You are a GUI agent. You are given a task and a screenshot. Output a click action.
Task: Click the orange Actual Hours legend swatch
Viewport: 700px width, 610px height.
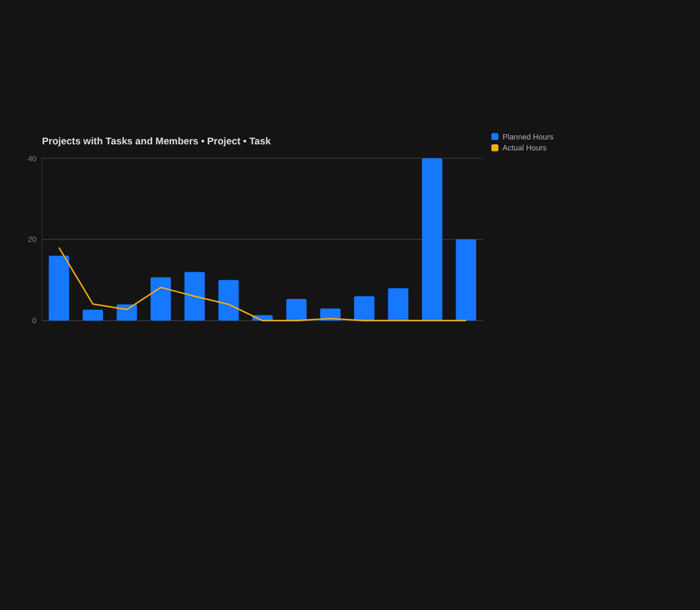(494, 148)
